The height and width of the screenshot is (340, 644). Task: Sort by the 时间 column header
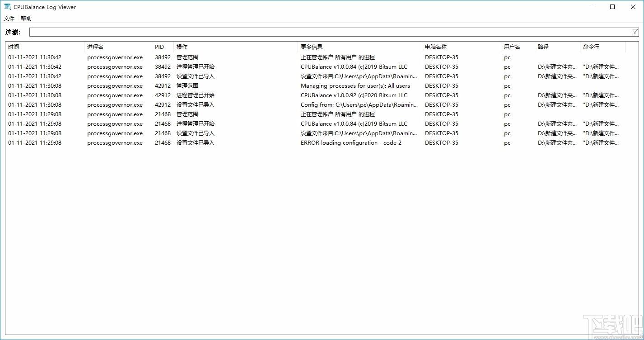coord(45,47)
